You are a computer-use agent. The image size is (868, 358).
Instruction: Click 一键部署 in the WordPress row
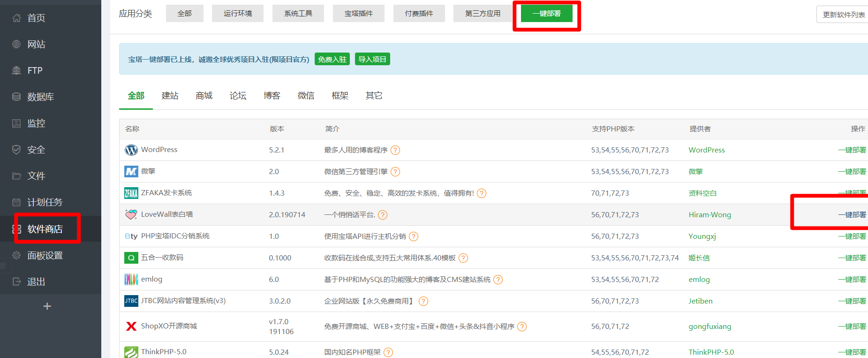[852, 150]
